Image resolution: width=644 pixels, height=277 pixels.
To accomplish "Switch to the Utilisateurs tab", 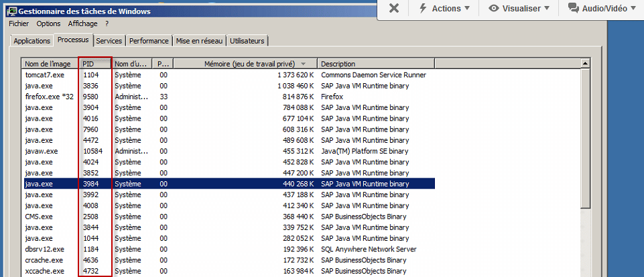I will (247, 41).
